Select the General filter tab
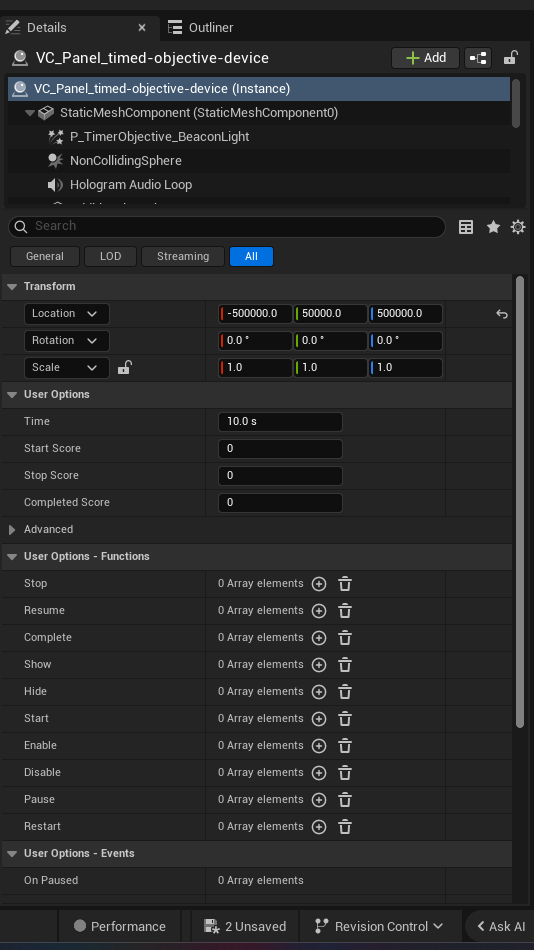The width and height of the screenshot is (534, 950). [x=45, y=256]
